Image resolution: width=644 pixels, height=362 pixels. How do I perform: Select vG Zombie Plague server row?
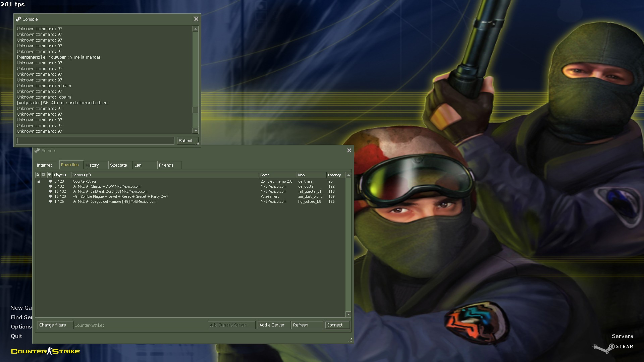coord(190,196)
